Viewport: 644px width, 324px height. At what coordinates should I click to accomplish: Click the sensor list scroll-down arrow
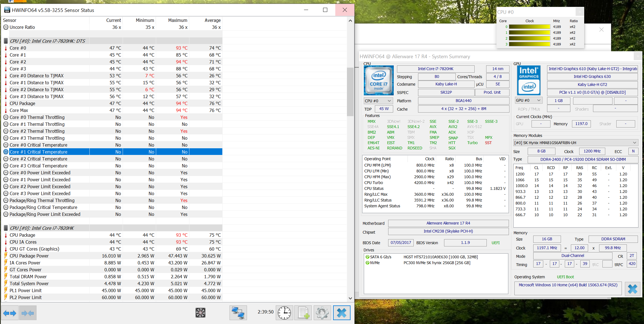coord(350,298)
